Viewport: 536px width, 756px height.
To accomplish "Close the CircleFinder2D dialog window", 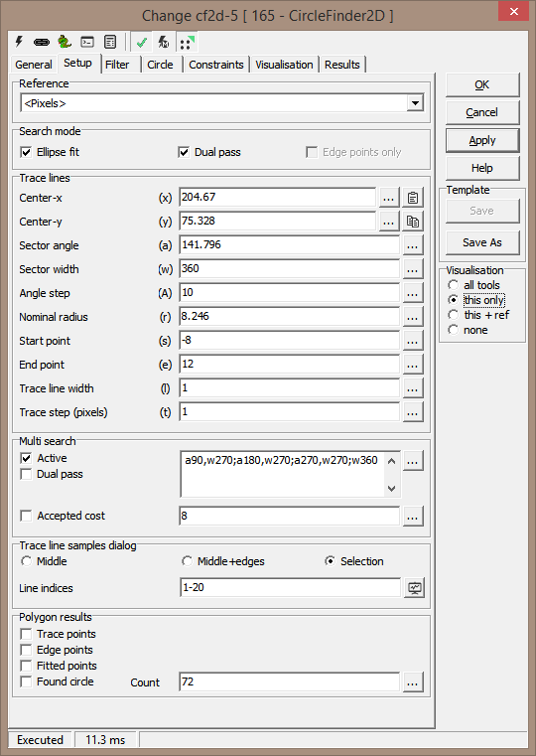I will point(513,11).
